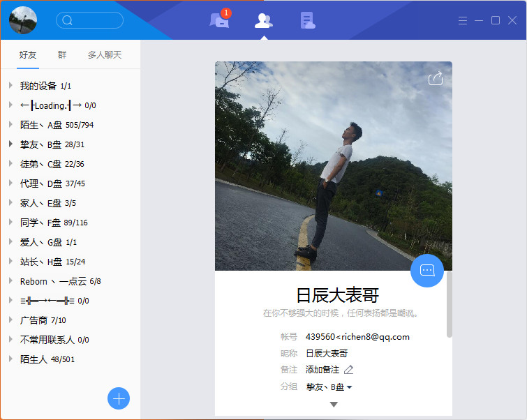Image resolution: width=527 pixels, height=420 pixels.
Task: Expand the 广告商 friend group
Action: [43, 320]
